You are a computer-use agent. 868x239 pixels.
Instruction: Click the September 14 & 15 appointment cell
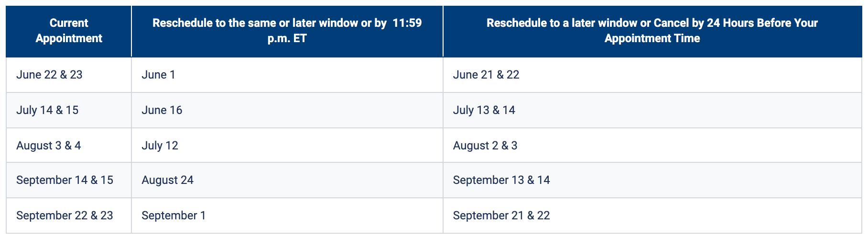coord(65,180)
